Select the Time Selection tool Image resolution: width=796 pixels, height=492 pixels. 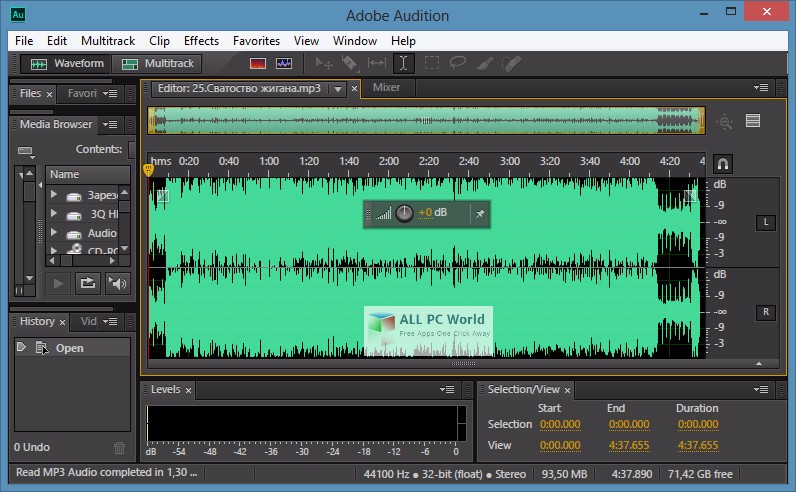pos(404,63)
